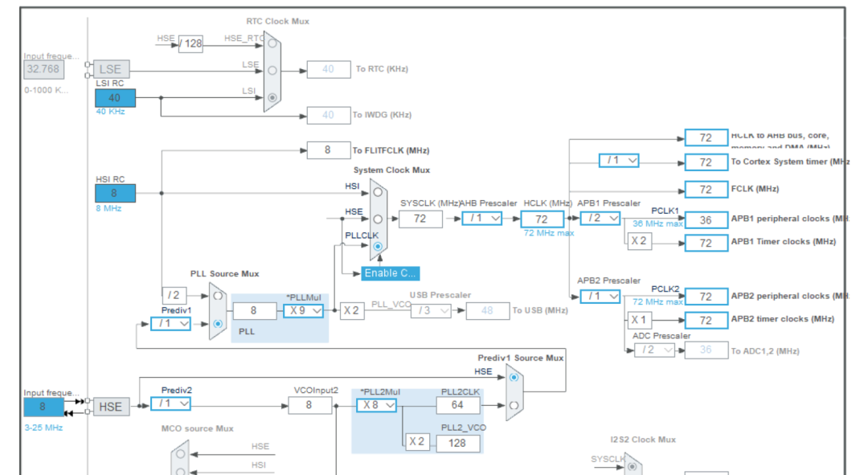Select HSE input on Prediv1 Source Mux
The image size is (868, 475).
[x=514, y=378]
